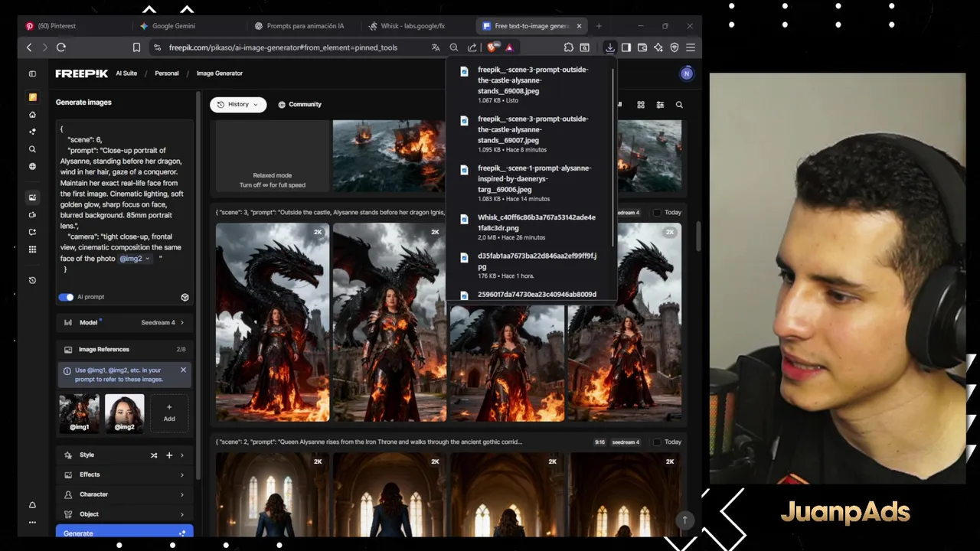Open the Brave VPN shield icon
This screenshot has width=980, height=551.
point(675,47)
